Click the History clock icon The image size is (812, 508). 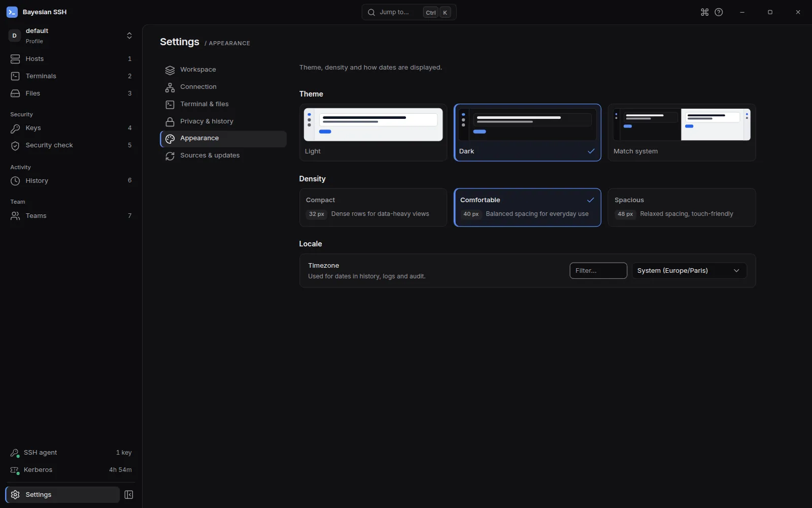point(15,181)
